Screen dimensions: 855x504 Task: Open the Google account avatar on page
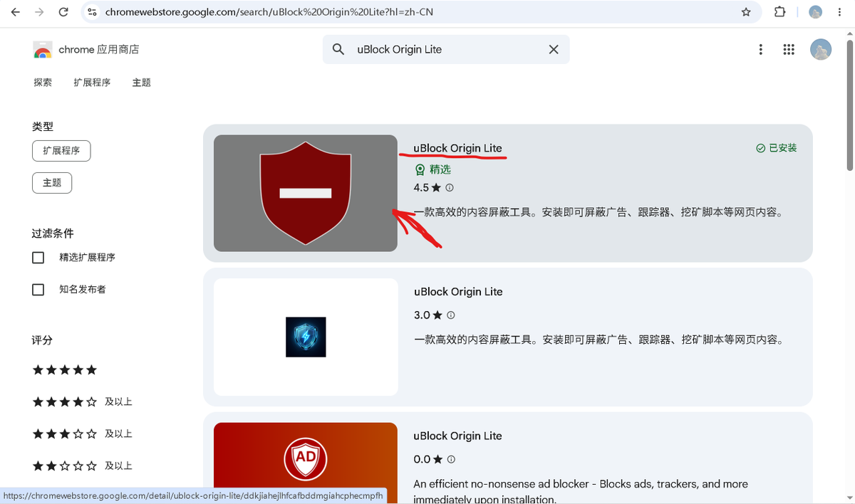[821, 49]
